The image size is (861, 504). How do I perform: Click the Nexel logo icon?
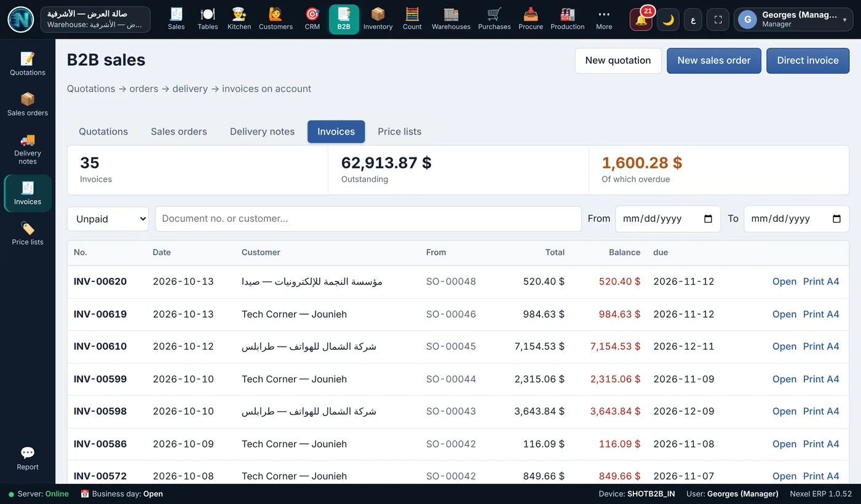point(20,20)
